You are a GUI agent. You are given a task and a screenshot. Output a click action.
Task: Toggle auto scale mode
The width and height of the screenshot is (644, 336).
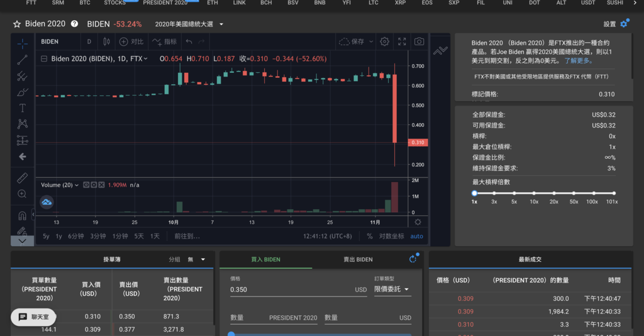coord(416,236)
